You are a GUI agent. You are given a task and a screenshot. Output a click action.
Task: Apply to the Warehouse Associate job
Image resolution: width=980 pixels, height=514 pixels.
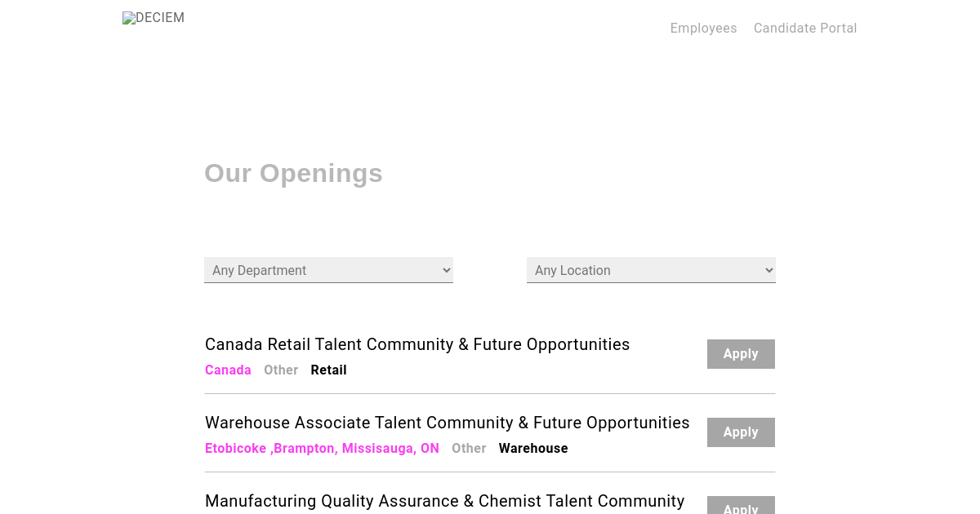(x=741, y=432)
